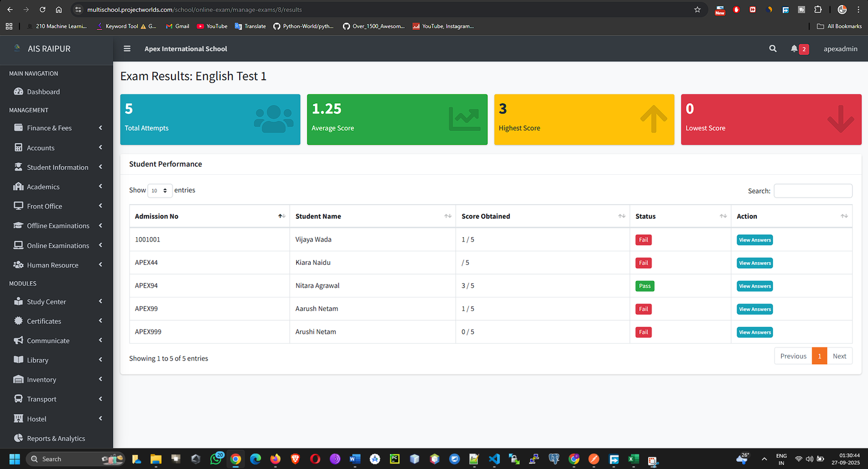Click the Library book icon
Viewport: 868px width, 469px height.
click(x=18, y=360)
